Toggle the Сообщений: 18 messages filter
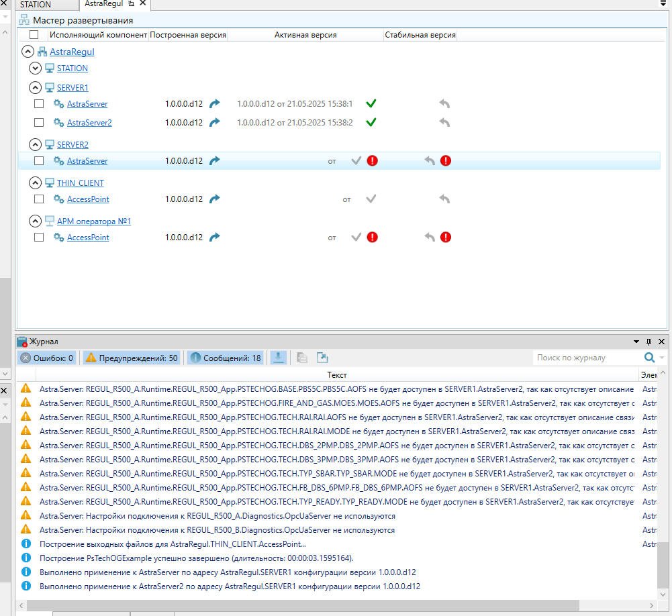Screen dimensions: 672x616 coord(226,358)
